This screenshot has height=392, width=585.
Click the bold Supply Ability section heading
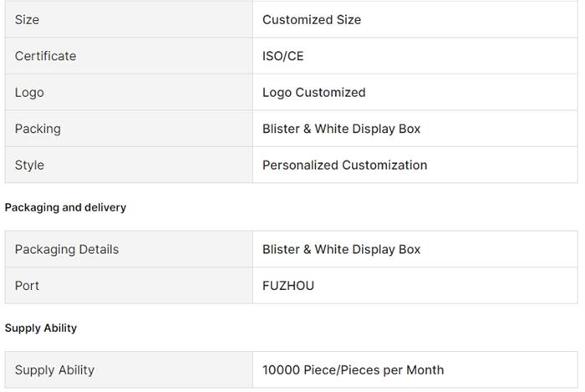(x=41, y=328)
